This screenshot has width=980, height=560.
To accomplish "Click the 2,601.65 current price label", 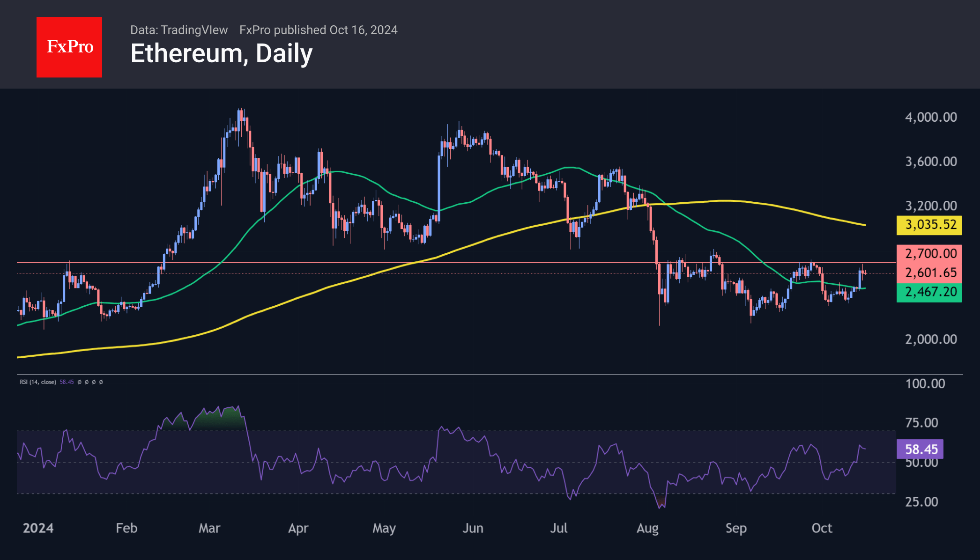I will coord(929,273).
